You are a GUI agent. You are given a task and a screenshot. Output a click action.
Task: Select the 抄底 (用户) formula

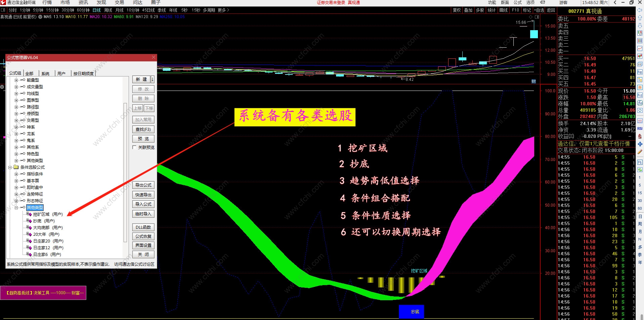(44, 221)
